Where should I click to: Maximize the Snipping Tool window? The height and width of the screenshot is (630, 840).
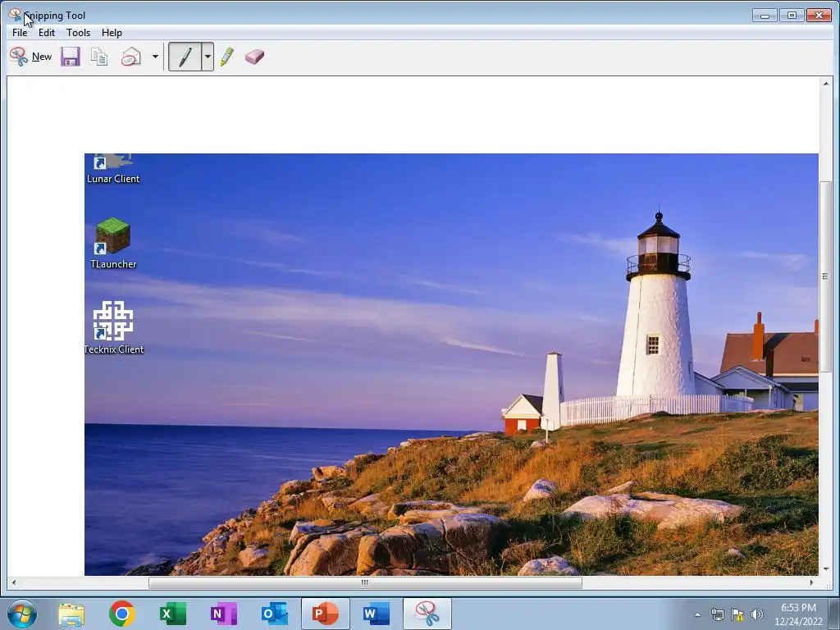pyautogui.click(x=792, y=15)
